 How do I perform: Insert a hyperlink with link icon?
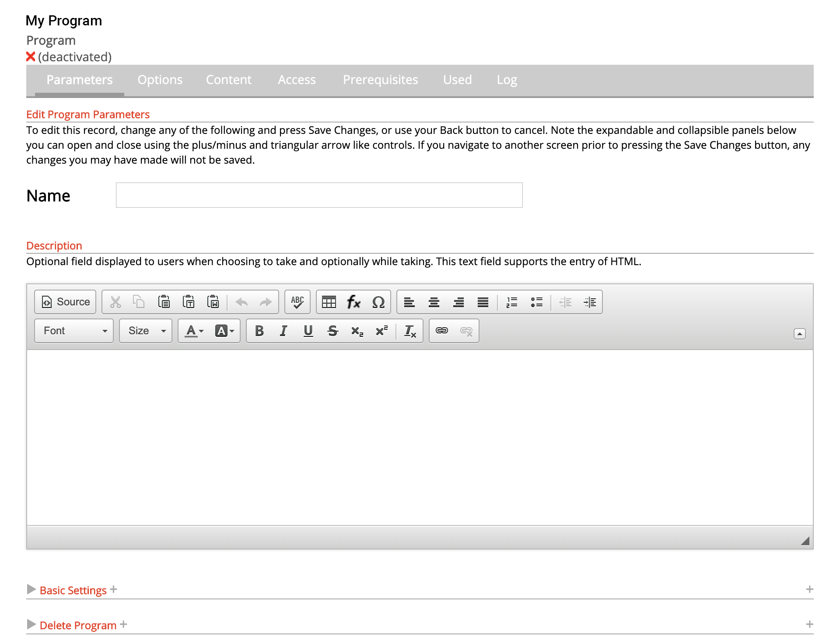(x=442, y=331)
